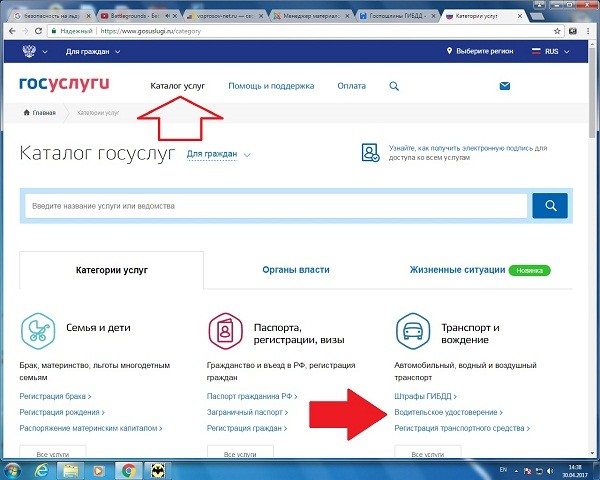Open Помощь и поддержка in the header

coord(271,86)
